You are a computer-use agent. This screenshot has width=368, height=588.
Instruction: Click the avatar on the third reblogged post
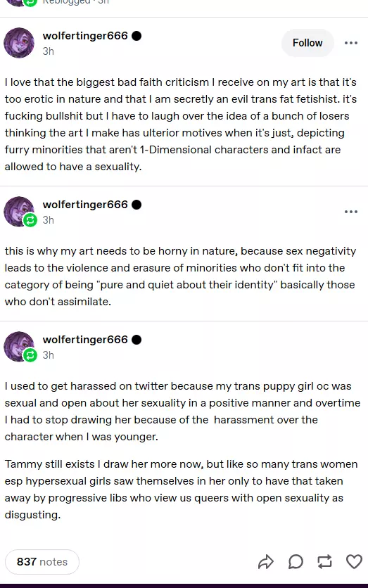(x=18, y=346)
